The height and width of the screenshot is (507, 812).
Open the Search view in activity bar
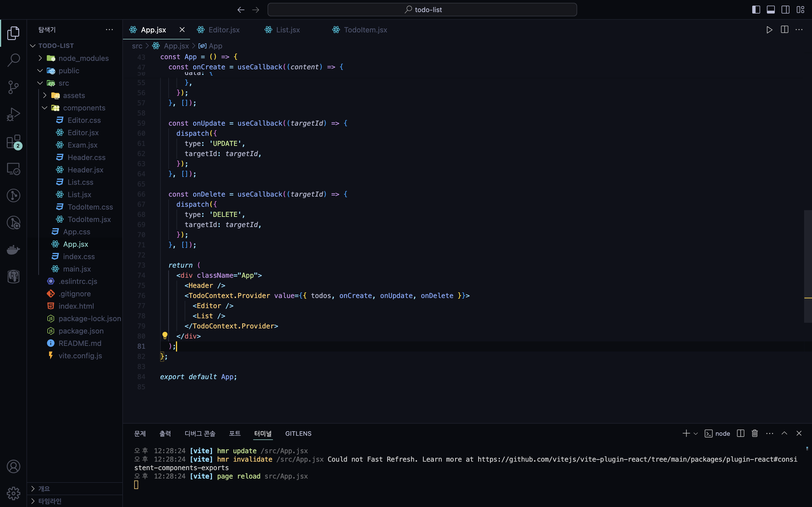pyautogui.click(x=14, y=60)
